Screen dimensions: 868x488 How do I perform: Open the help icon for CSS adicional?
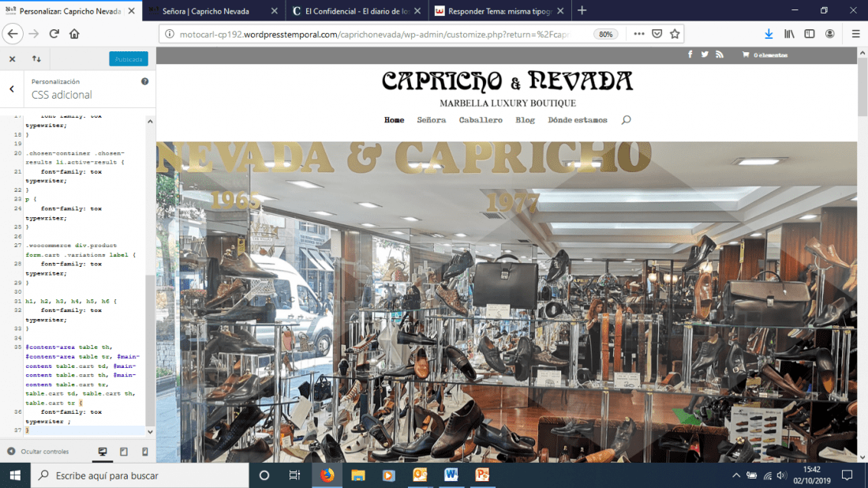tap(144, 81)
